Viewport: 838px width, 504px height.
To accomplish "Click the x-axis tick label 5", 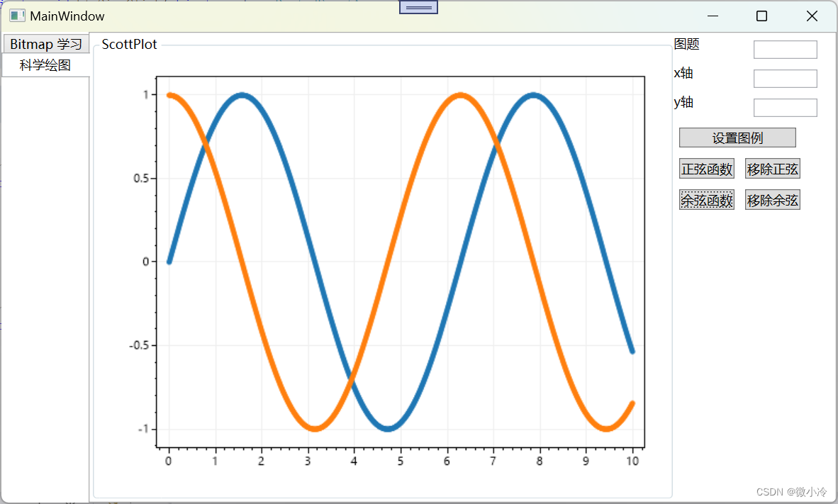I will point(401,461).
